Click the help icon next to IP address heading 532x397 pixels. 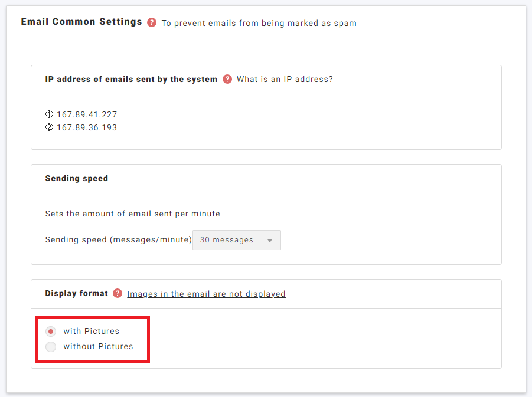pos(227,79)
